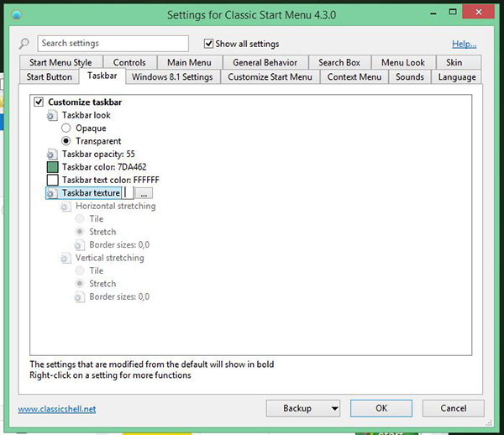Open the Context Menu tab

[354, 77]
